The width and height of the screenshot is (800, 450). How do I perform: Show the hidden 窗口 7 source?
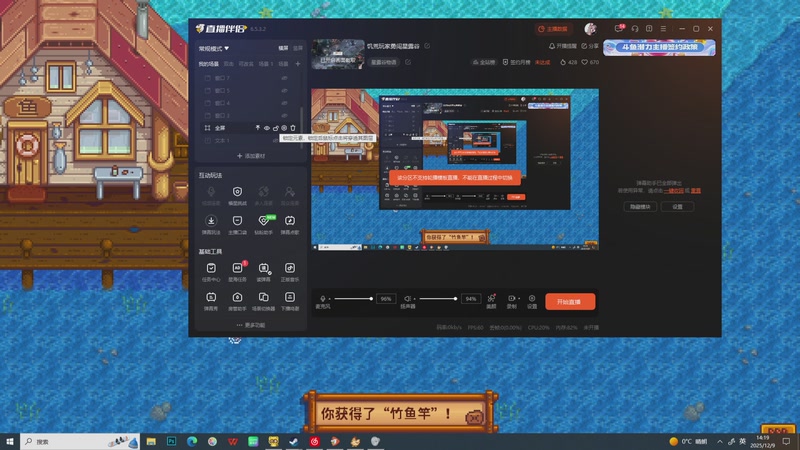pos(285,78)
